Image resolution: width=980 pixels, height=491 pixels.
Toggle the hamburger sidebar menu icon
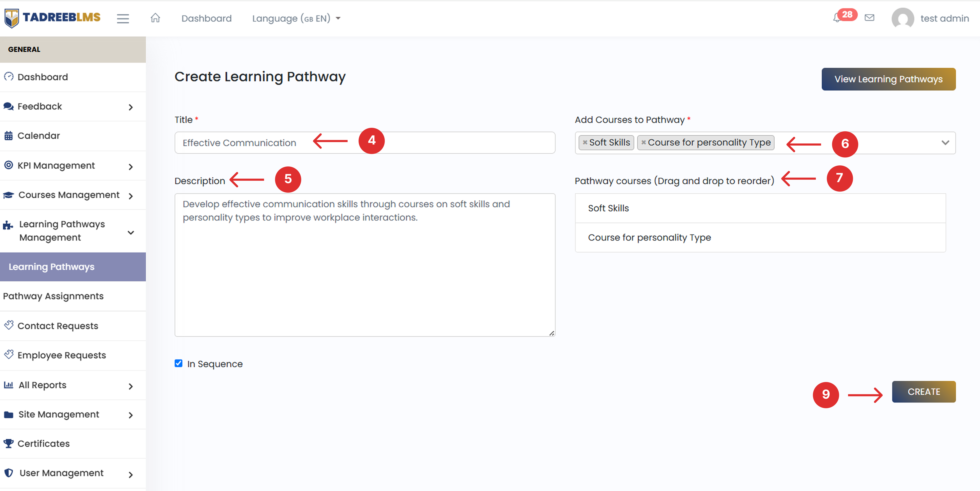tap(123, 19)
